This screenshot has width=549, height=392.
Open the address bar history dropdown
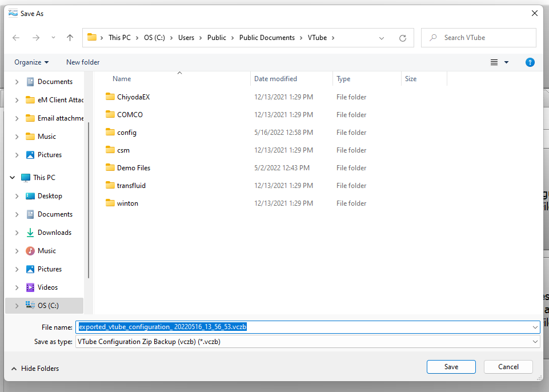click(382, 38)
